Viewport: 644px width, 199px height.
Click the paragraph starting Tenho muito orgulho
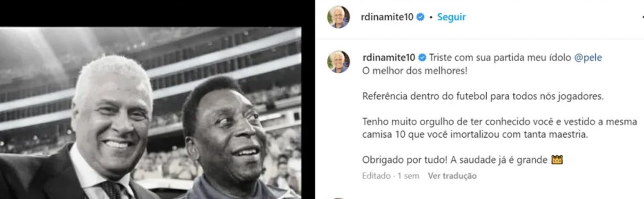(500, 129)
